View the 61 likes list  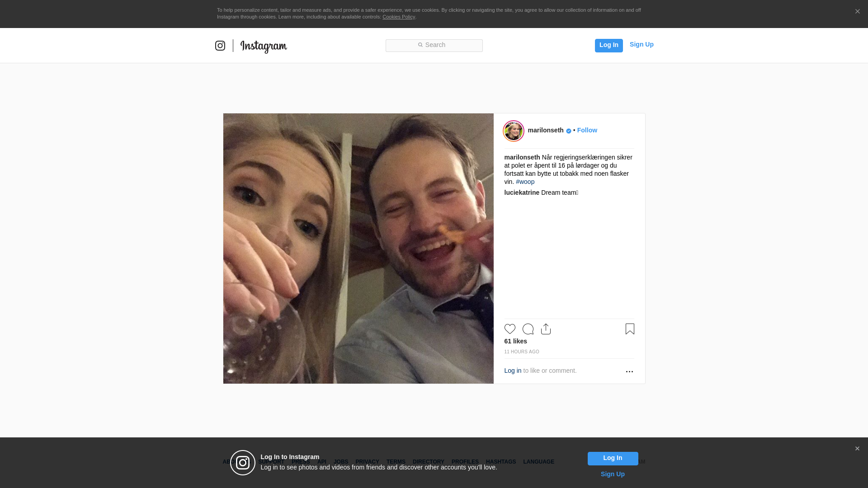pyautogui.click(x=515, y=341)
